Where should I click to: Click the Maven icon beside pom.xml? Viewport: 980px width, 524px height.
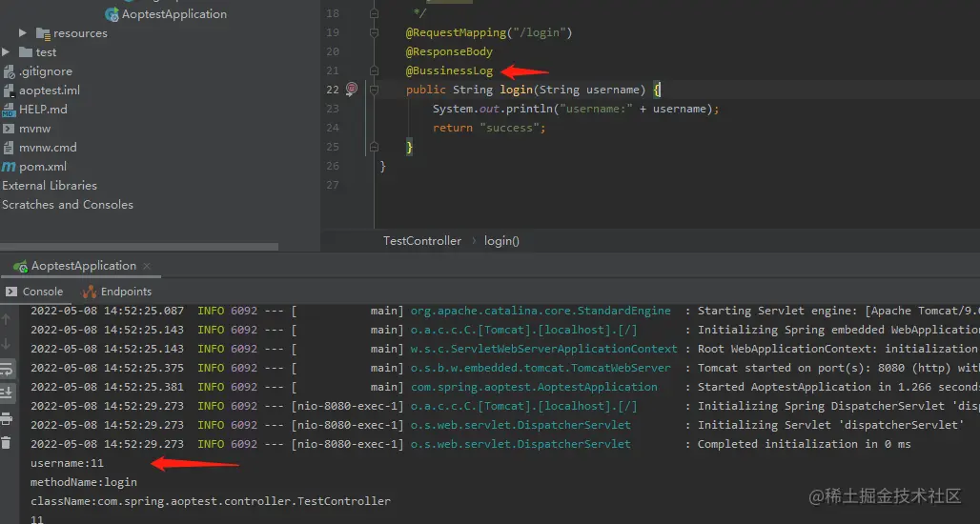coord(9,167)
